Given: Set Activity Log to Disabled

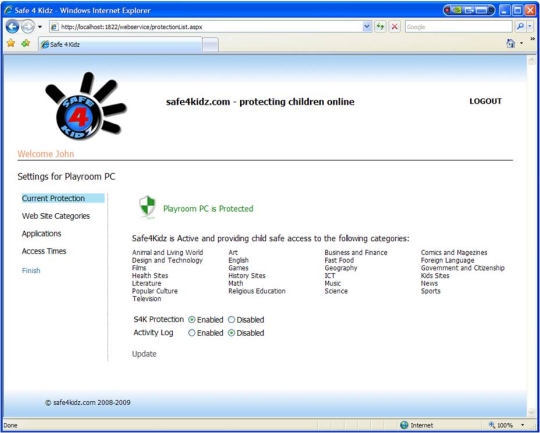Looking at the screenshot, I should point(231,333).
